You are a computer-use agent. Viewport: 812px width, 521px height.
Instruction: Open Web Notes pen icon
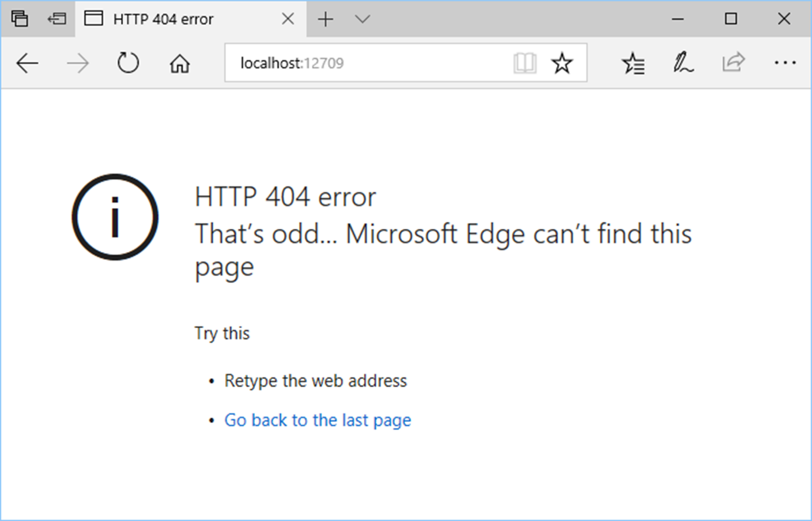click(x=683, y=62)
